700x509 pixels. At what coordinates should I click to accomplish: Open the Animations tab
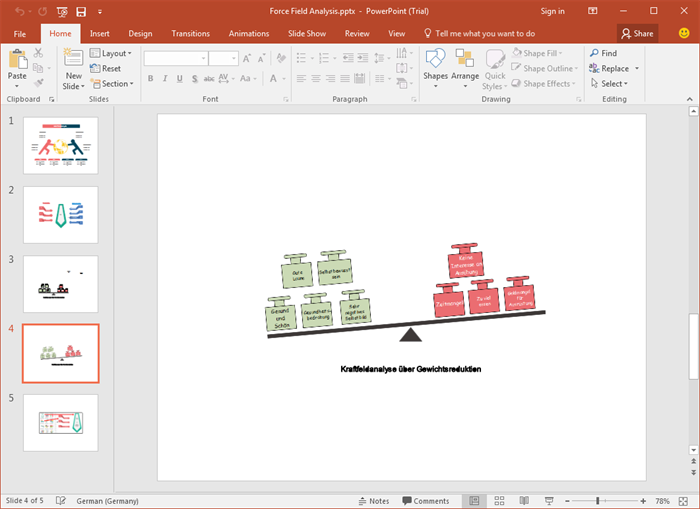click(249, 33)
